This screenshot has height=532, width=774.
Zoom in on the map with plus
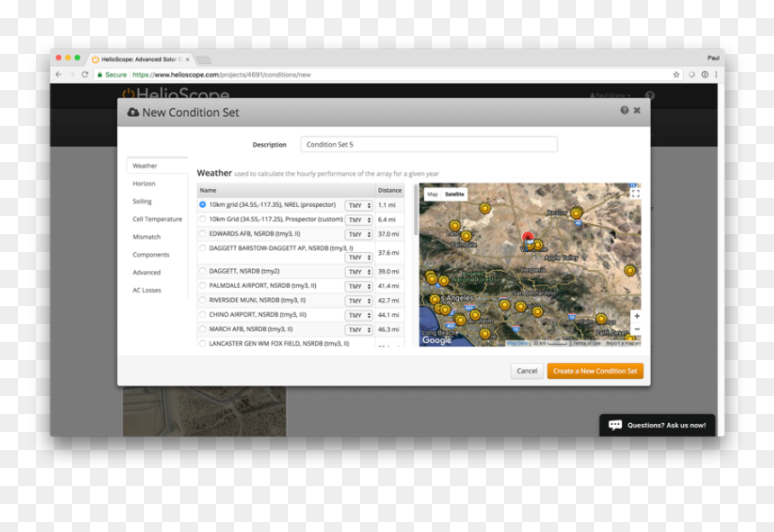(637, 316)
